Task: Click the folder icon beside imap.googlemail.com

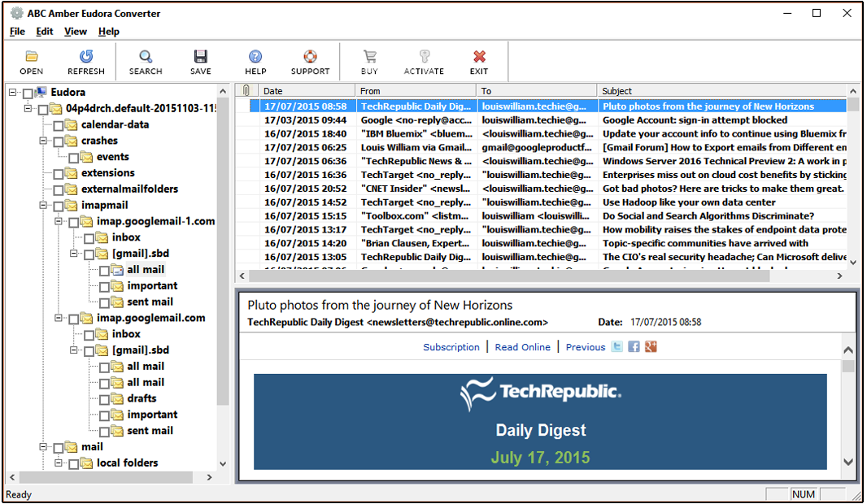Action: tap(86, 319)
